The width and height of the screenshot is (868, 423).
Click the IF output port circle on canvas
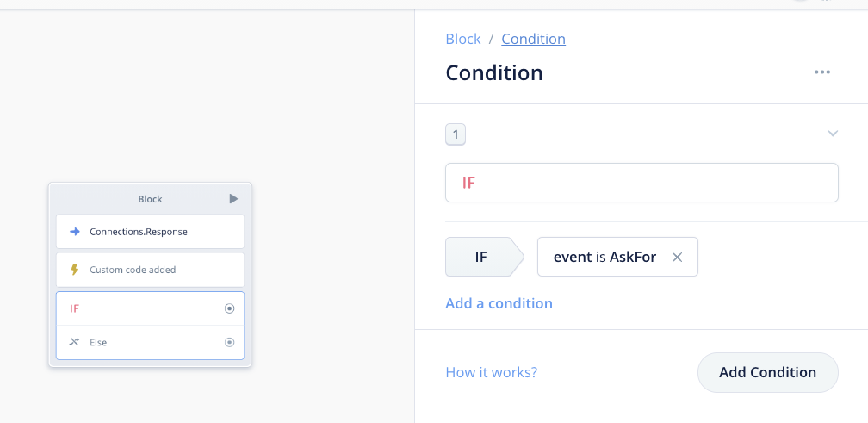click(x=229, y=308)
